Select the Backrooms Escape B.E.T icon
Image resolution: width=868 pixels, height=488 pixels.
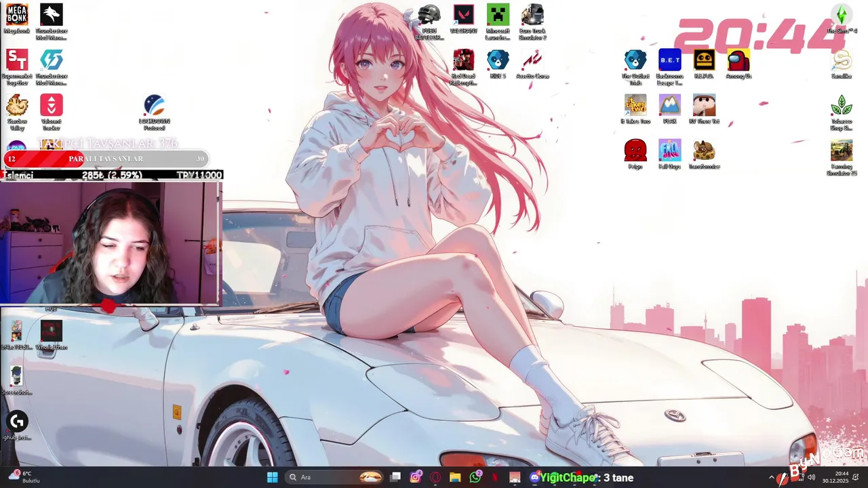[x=670, y=66]
